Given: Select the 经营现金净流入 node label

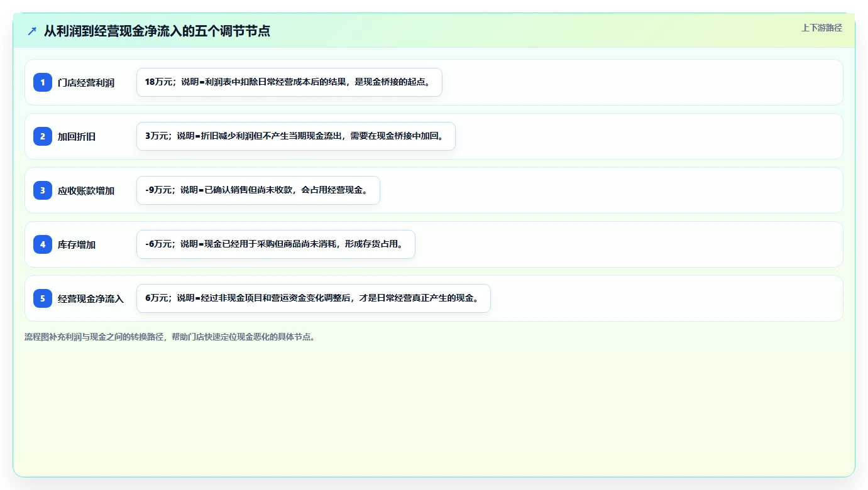Looking at the screenshot, I should [91, 298].
